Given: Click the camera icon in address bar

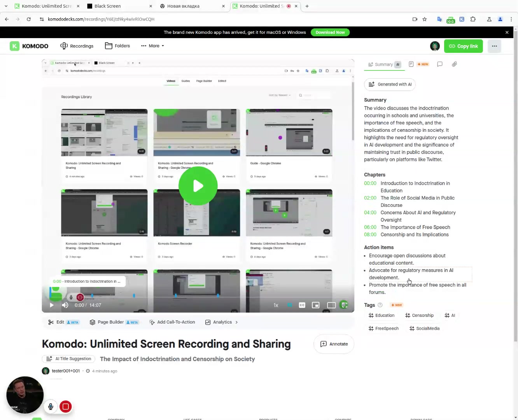Looking at the screenshot, I should [x=415, y=19].
